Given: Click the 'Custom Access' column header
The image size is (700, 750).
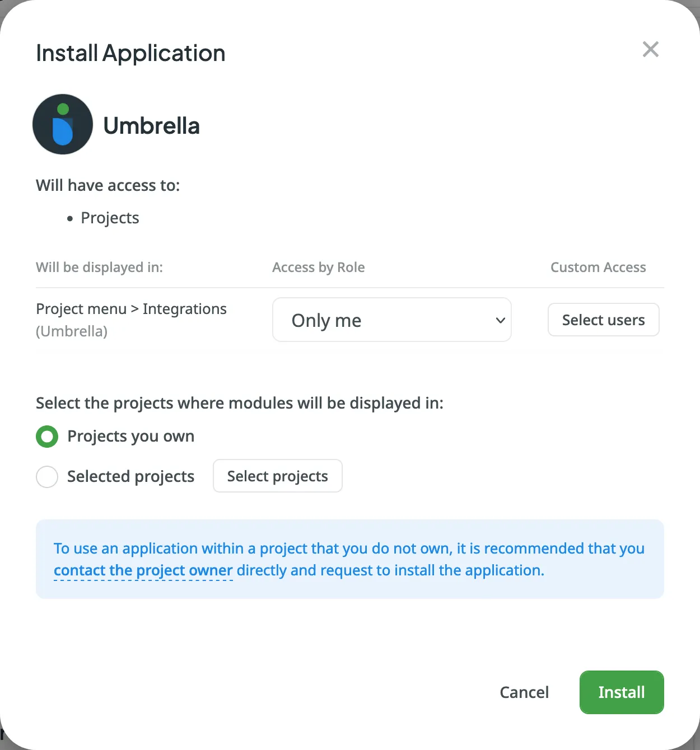Looking at the screenshot, I should tap(598, 267).
